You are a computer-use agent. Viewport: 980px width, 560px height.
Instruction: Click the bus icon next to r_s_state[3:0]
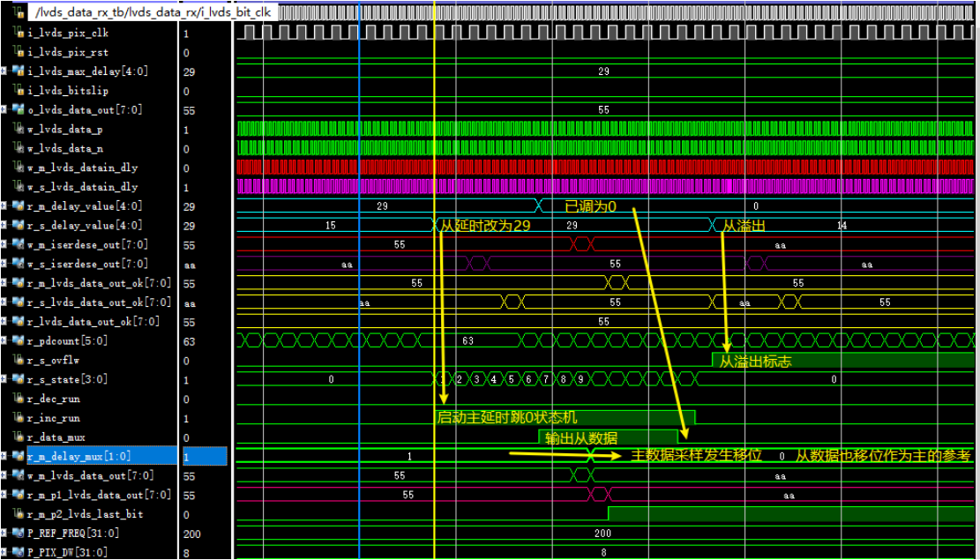click(18, 379)
